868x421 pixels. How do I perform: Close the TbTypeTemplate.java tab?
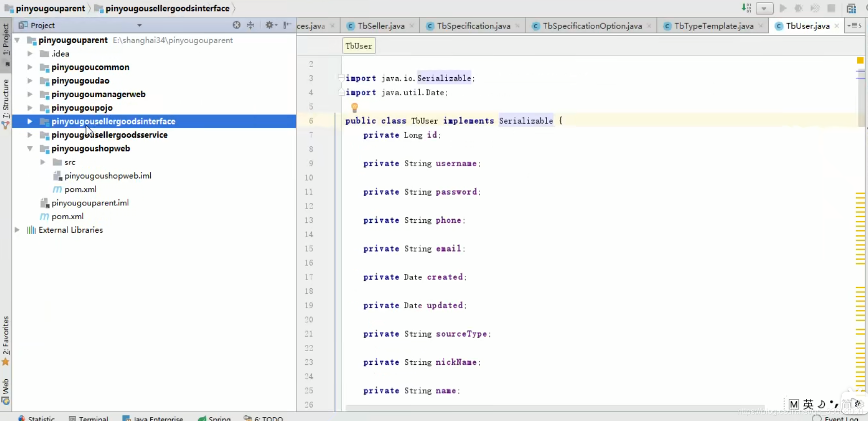(x=760, y=26)
